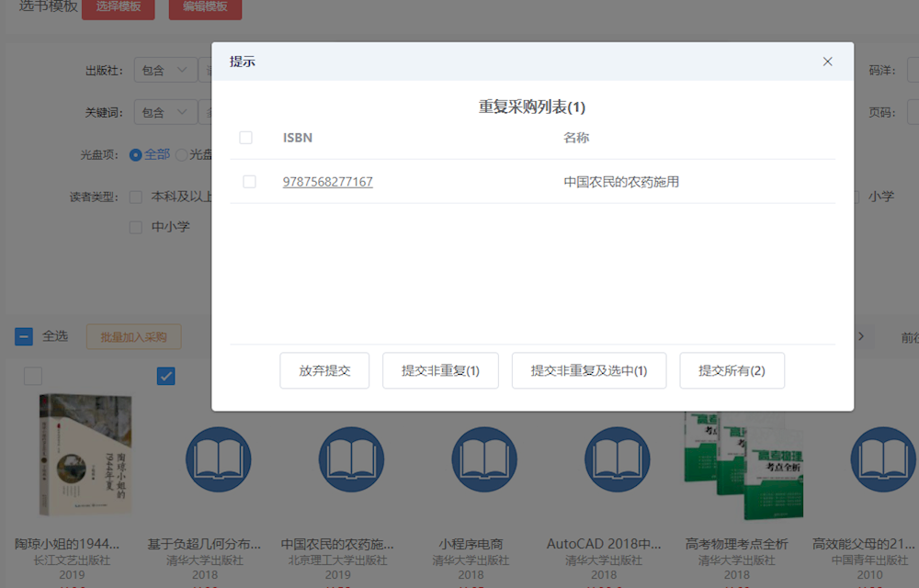The width and height of the screenshot is (919, 588).
Task: Open the 包含 dropdown next to 关键词
Action: pyautogui.click(x=165, y=111)
